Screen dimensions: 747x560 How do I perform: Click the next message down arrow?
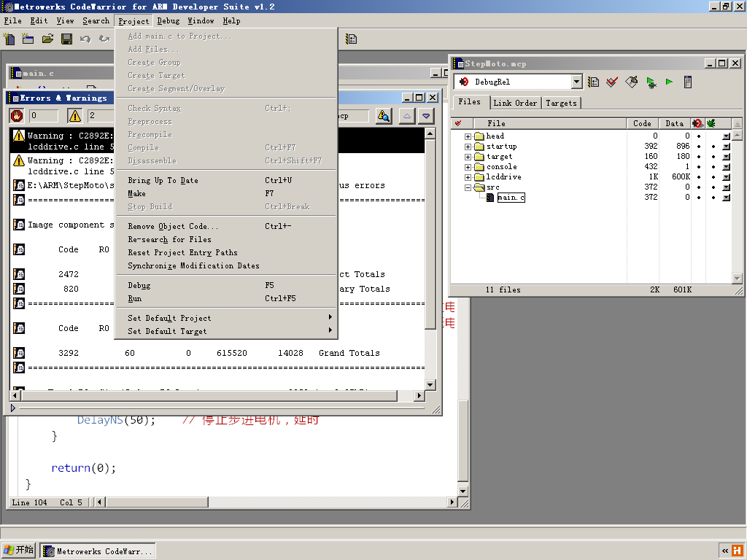426,116
